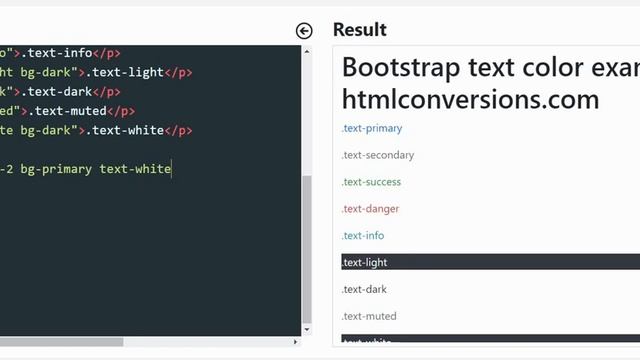Click the .text-white code line in editor
The height and width of the screenshot is (360, 640).
(x=96, y=131)
